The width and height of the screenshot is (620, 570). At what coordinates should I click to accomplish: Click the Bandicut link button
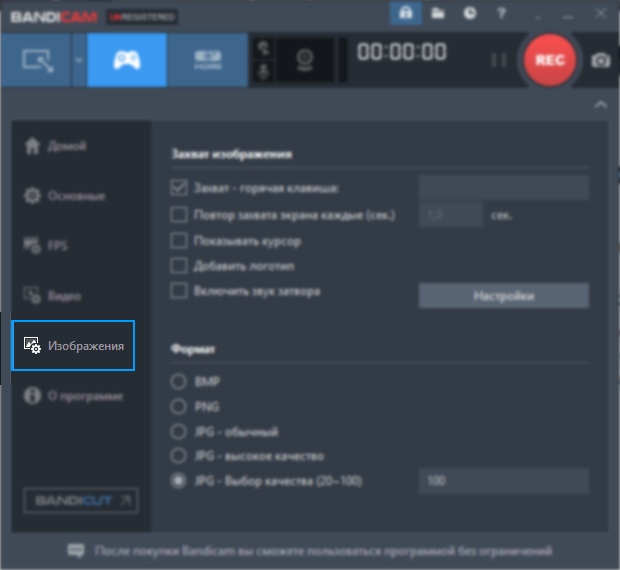pyautogui.click(x=81, y=500)
